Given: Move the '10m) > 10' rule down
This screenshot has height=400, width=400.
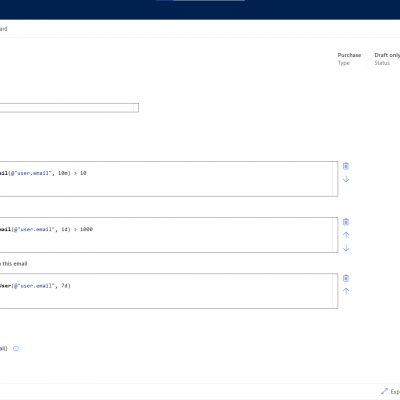Looking at the screenshot, I should point(346,179).
